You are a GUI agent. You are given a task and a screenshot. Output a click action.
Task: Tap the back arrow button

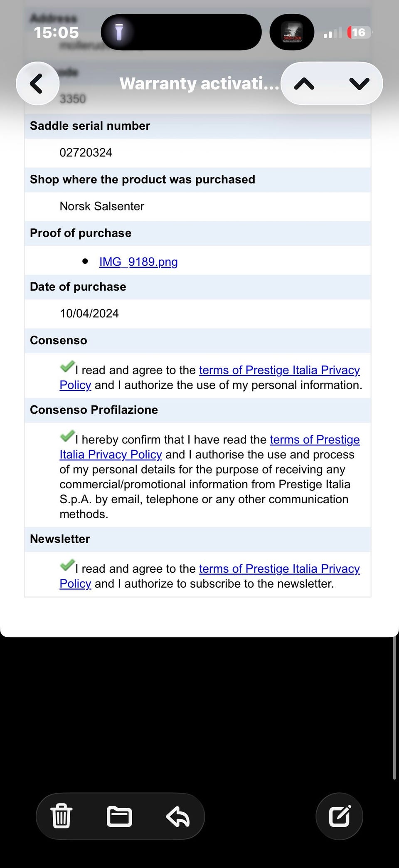(x=37, y=83)
